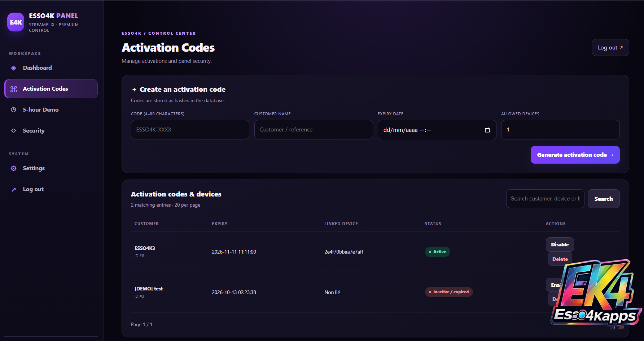Screen dimensions: 644x341
Task: Click the CUSTOMER column header
Action: tap(146, 224)
